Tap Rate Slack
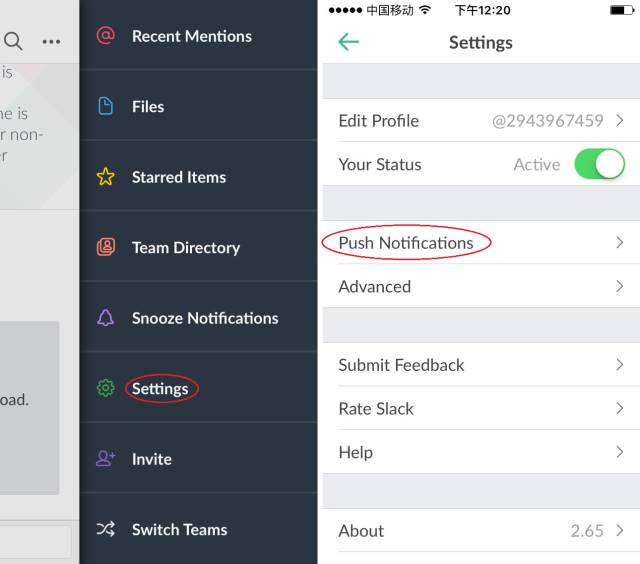The height and width of the screenshot is (564, 640). pyautogui.click(x=481, y=408)
